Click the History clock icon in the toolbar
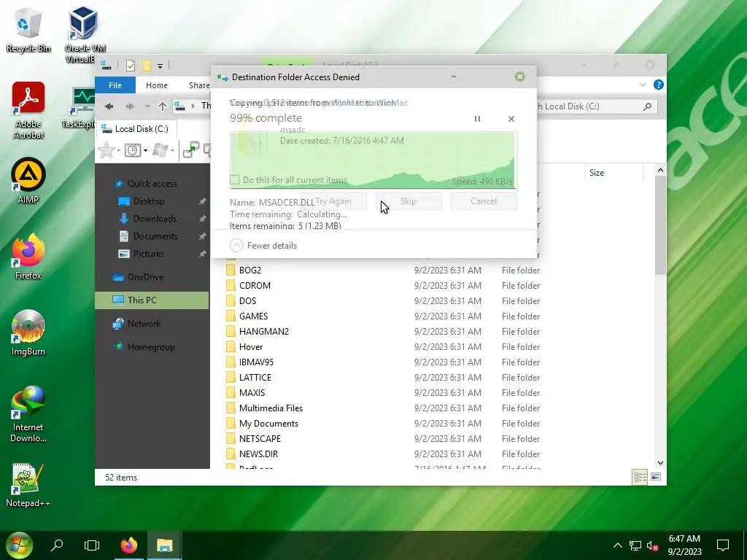Screen dimensions: 747x560 click(x=133, y=150)
